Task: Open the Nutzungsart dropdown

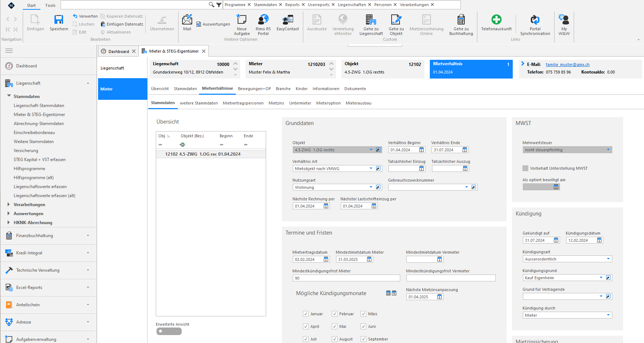Action: pos(371,187)
